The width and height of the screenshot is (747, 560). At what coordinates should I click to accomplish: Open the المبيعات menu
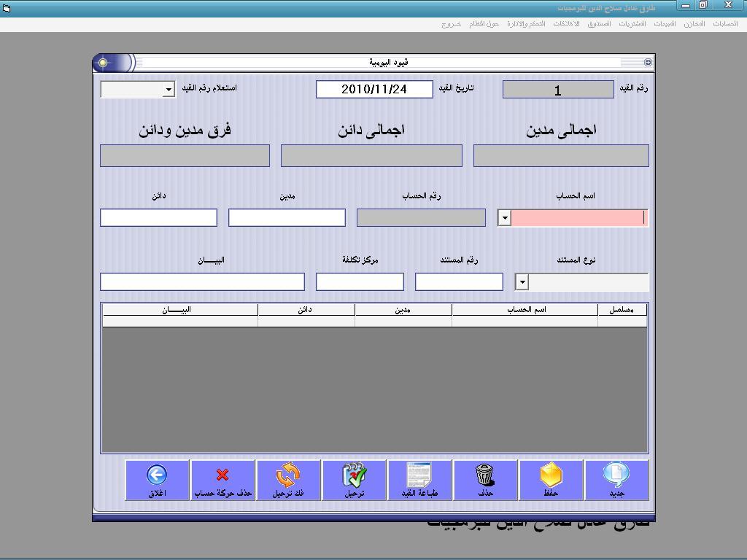click(665, 24)
